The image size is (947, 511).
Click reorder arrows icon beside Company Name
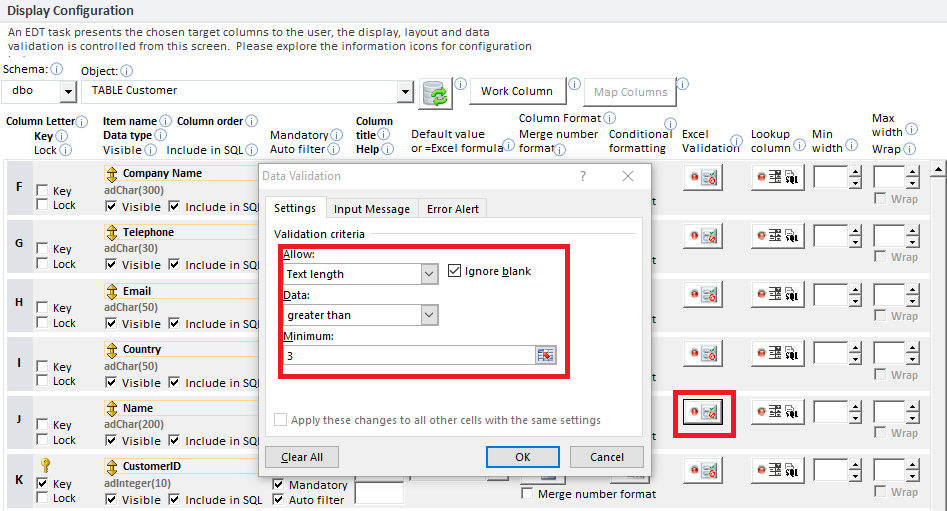(112, 174)
